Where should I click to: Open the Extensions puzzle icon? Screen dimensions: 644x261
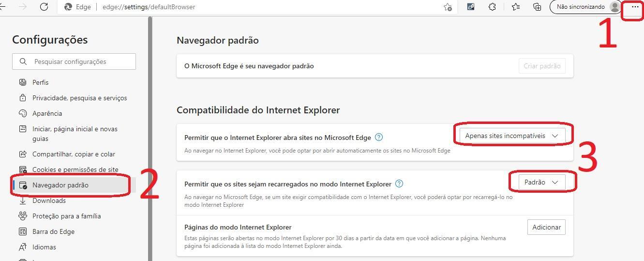click(x=492, y=7)
